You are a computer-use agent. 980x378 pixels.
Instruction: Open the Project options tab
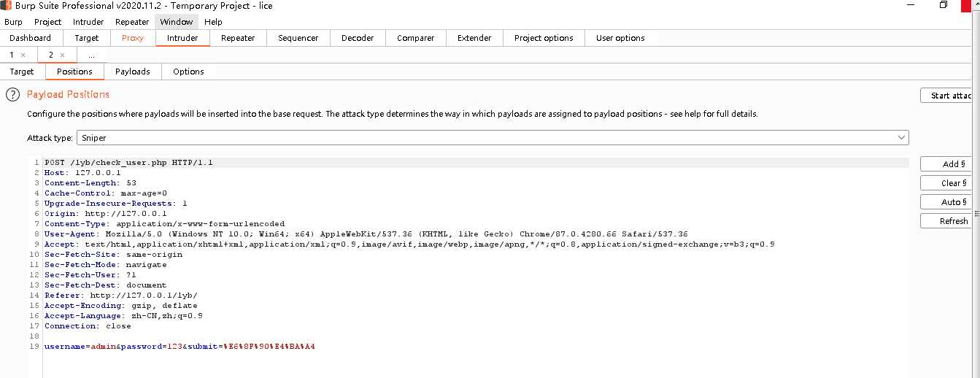544,38
